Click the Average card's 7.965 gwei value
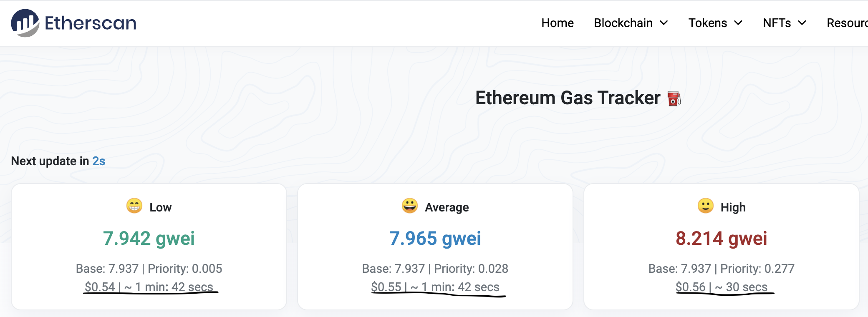Viewport: 868px width, 317px height. (435, 239)
